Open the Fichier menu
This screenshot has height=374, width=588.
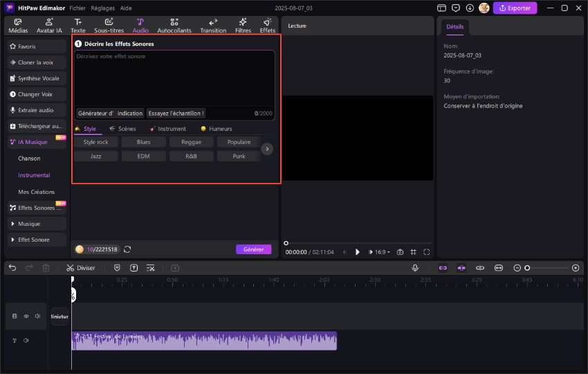point(77,8)
